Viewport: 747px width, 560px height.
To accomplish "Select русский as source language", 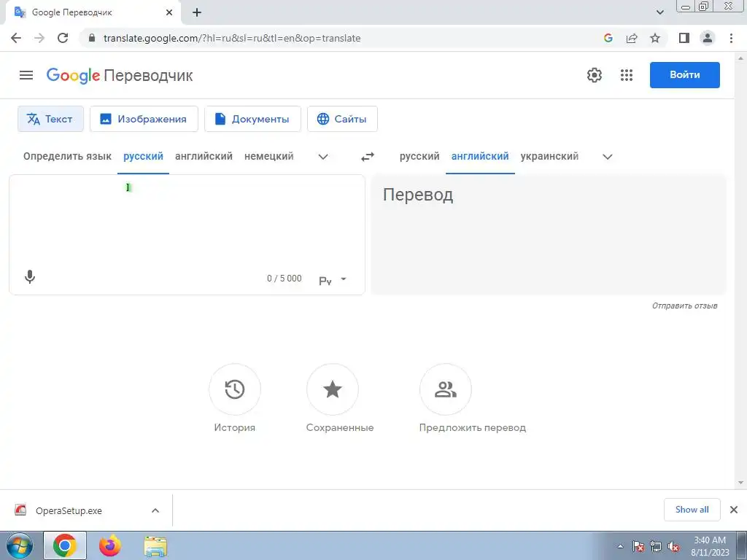I will [x=144, y=156].
